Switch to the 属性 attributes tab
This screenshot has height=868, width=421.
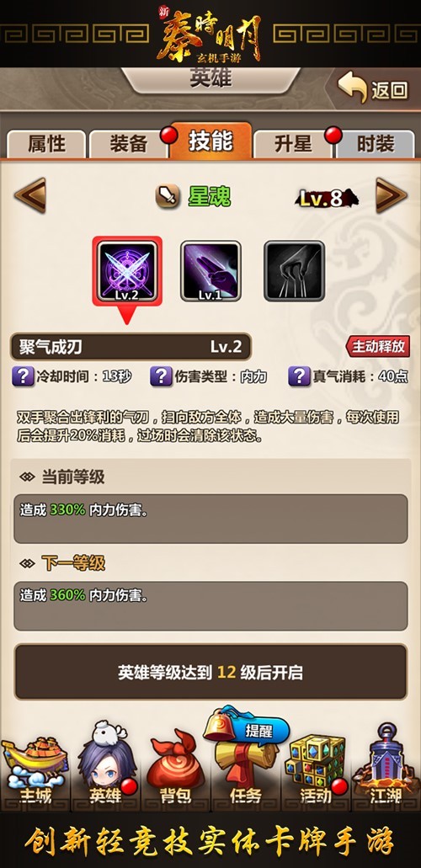click(x=46, y=144)
